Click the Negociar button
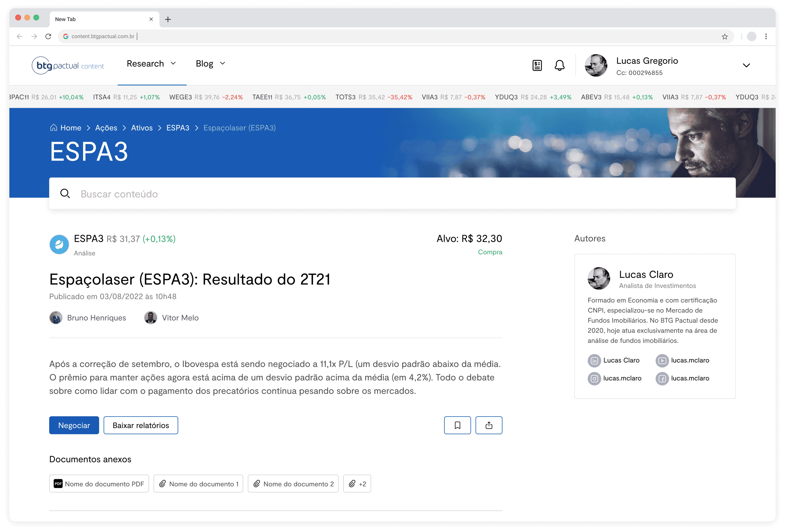Viewport: 785px width, 532px height. 74,425
